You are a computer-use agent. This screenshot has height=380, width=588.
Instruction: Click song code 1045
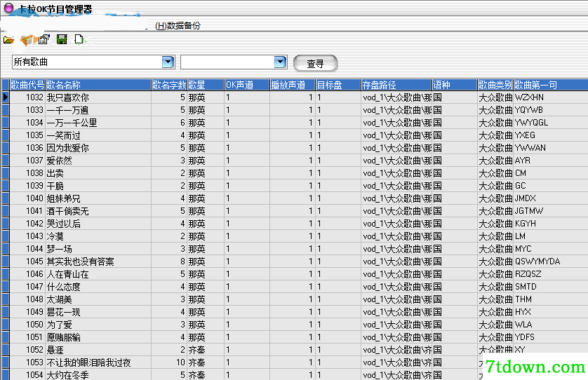point(34,262)
